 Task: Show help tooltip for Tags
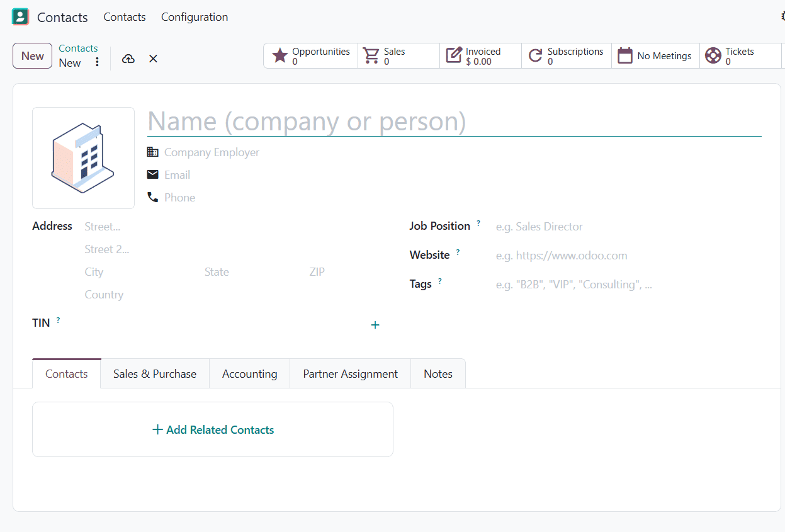(x=440, y=281)
